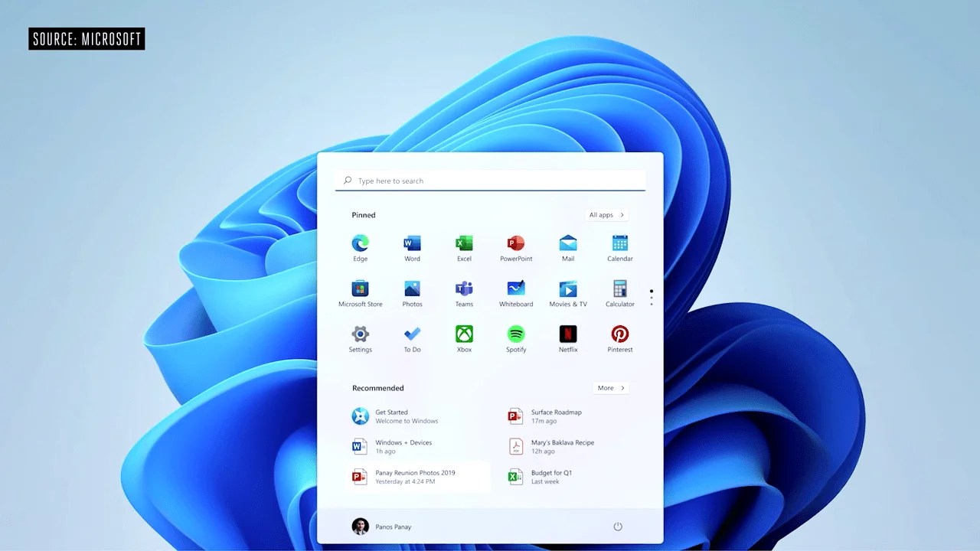Click the All apps button

coord(607,215)
